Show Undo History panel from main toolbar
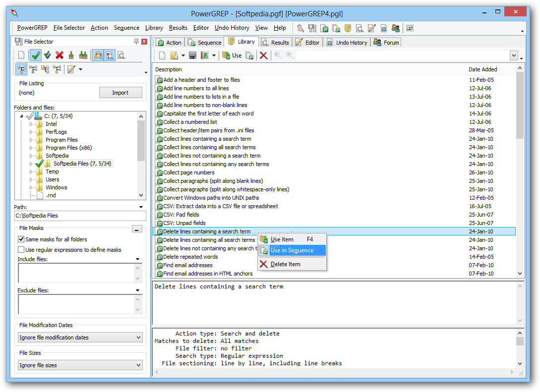 (384, 28)
